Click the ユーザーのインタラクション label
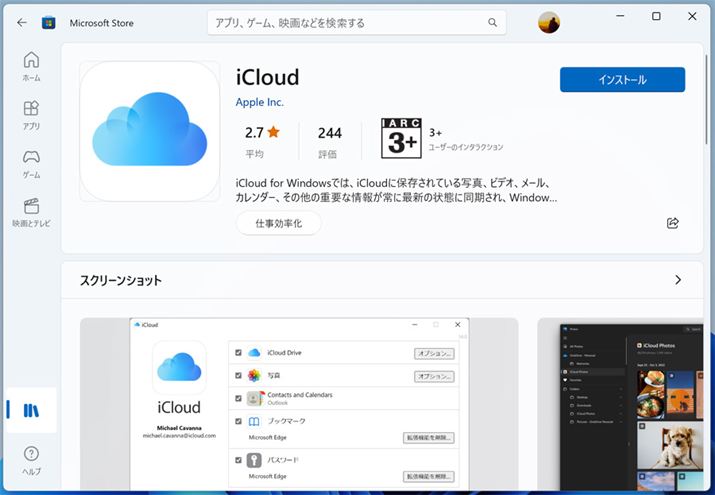Viewport: 715px width, 495px height. pos(466,147)
